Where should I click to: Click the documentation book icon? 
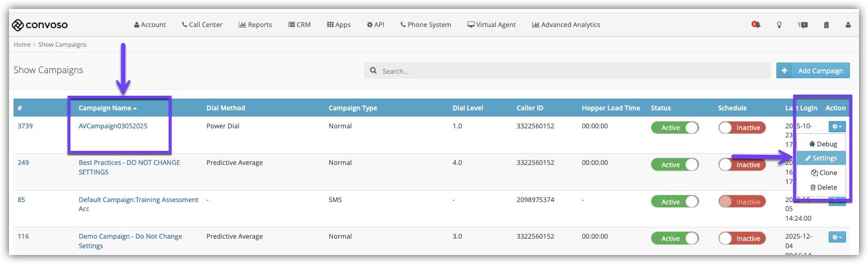coord(826,25)
